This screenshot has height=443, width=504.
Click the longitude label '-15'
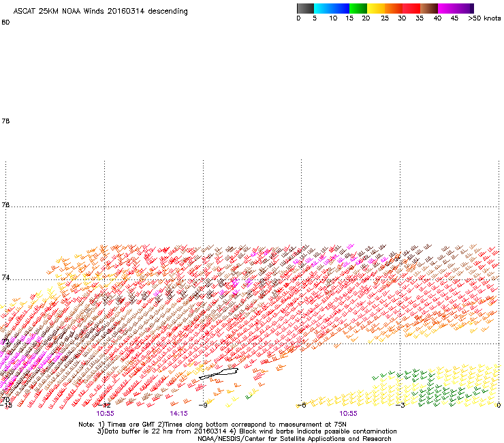pyautogui.click(x=5, y=406)
